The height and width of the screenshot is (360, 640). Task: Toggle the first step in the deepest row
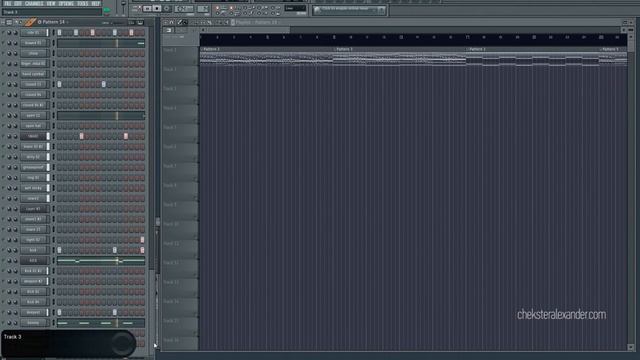click(x=60, y=312)
